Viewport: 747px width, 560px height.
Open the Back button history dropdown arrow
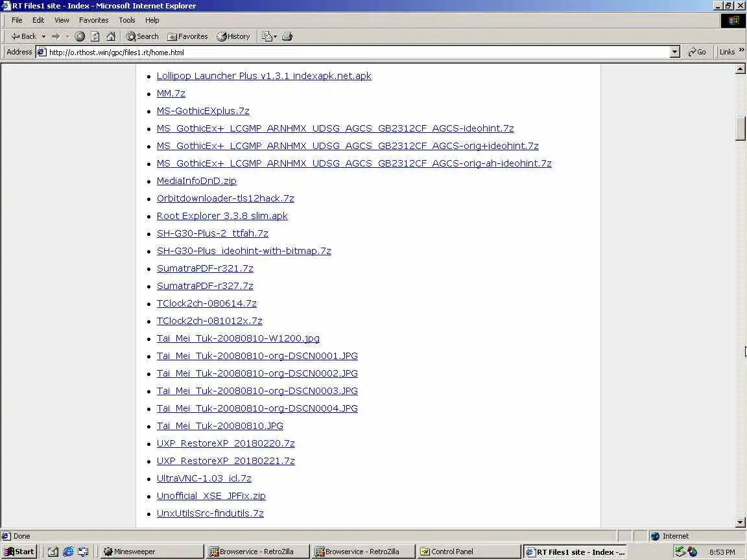(44, 36)
